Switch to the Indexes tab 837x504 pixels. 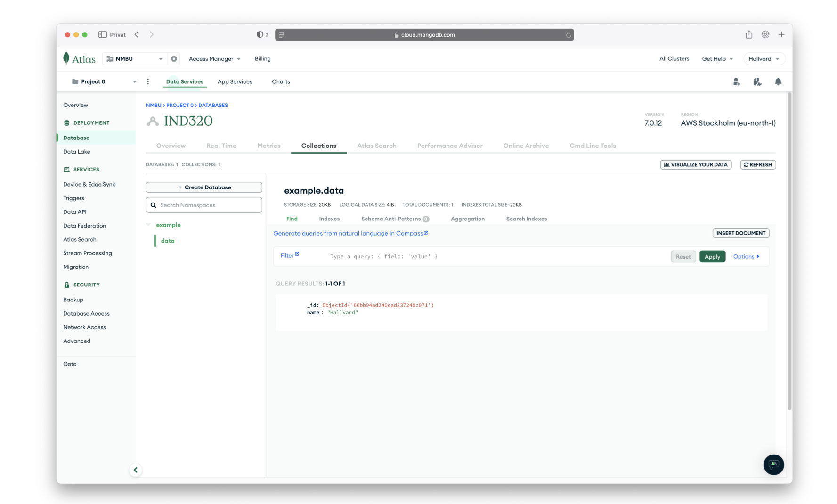[x=329, y=219]
